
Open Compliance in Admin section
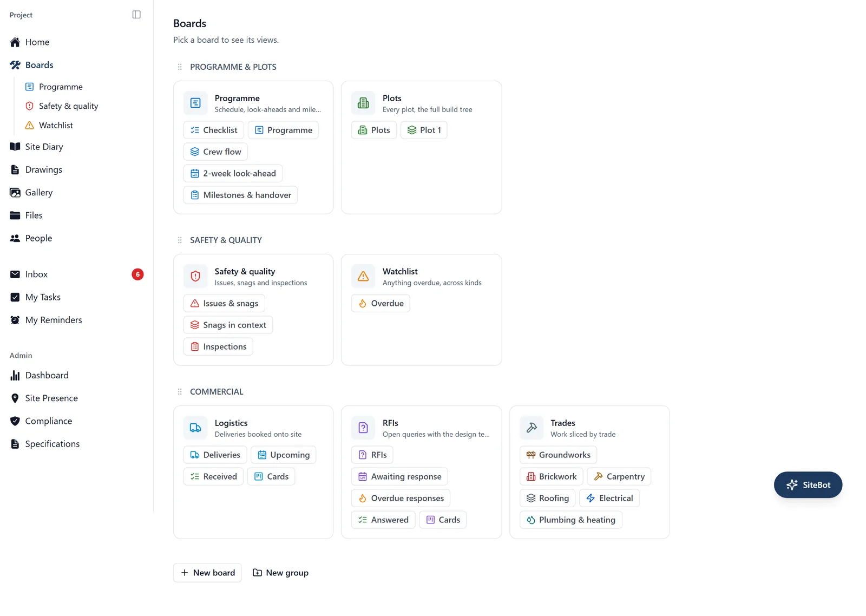(76, 421)
